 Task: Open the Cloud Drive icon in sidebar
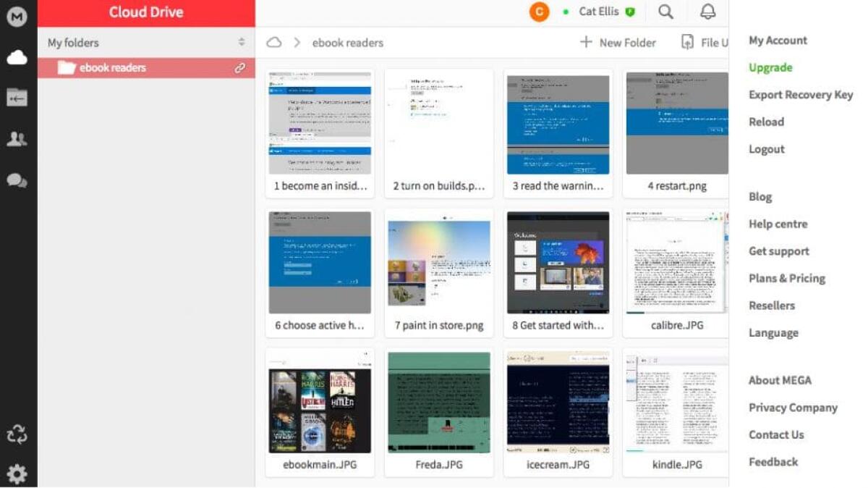(x=17, y=56)
